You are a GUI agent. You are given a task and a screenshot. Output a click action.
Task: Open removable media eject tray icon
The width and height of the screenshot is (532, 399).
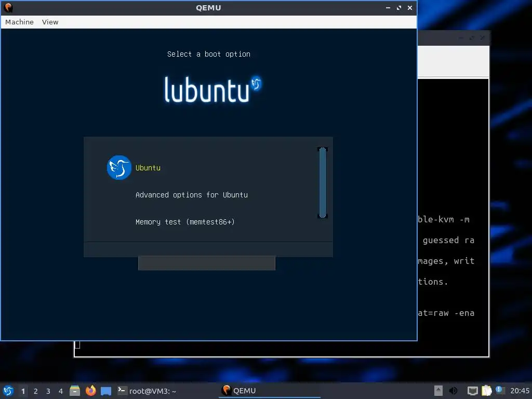[438, 391]
